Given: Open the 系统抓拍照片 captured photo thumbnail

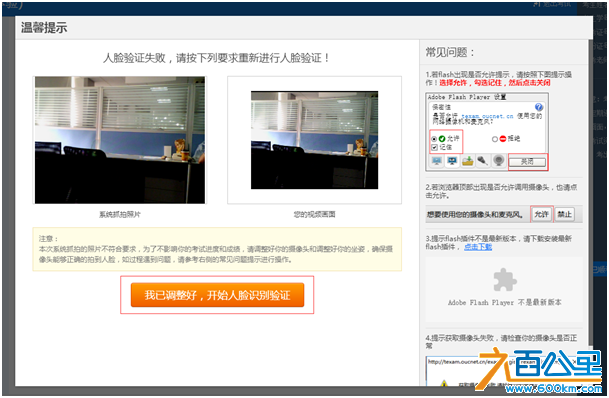Looking at the screenshot, I should point(120,140).
